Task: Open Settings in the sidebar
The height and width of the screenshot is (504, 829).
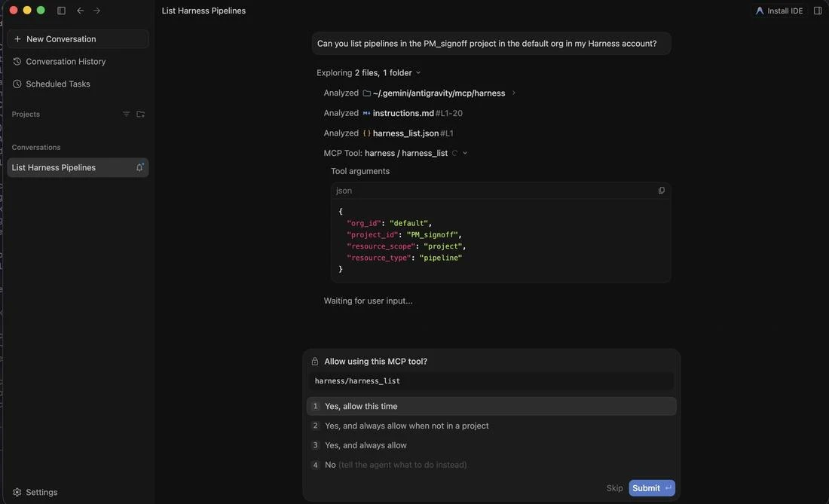Action: click(35, 492)
